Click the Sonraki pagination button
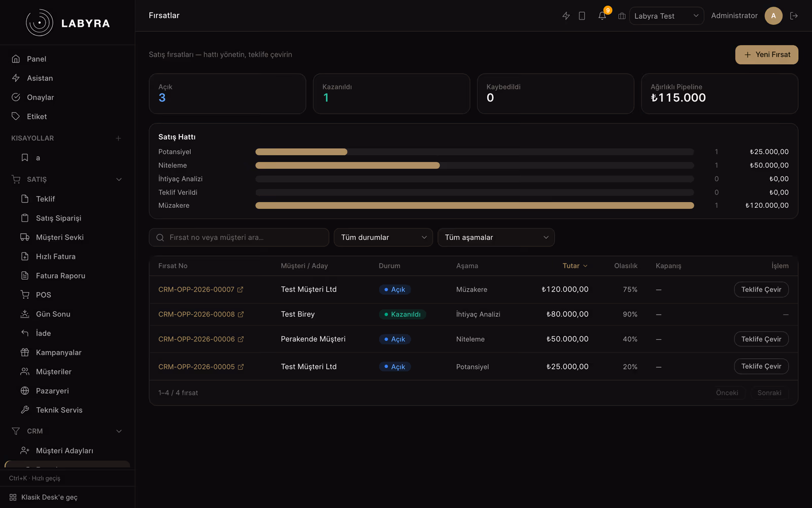This screenshot has height=508, width=812. (x=769, y=393)
